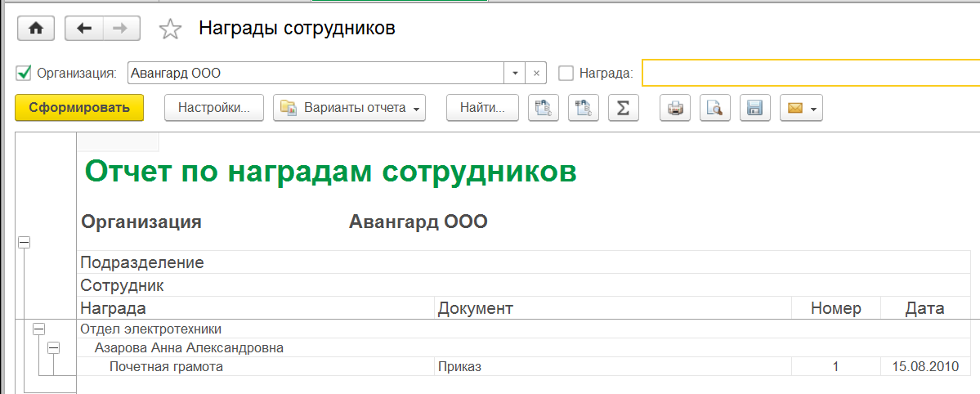Click Авангард ООО in report header
Screen dimensions: 980x394
(x=418, y=222)
